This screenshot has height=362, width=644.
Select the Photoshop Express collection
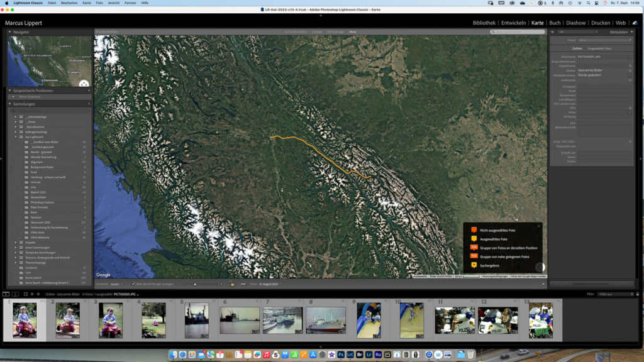point(42,202)
